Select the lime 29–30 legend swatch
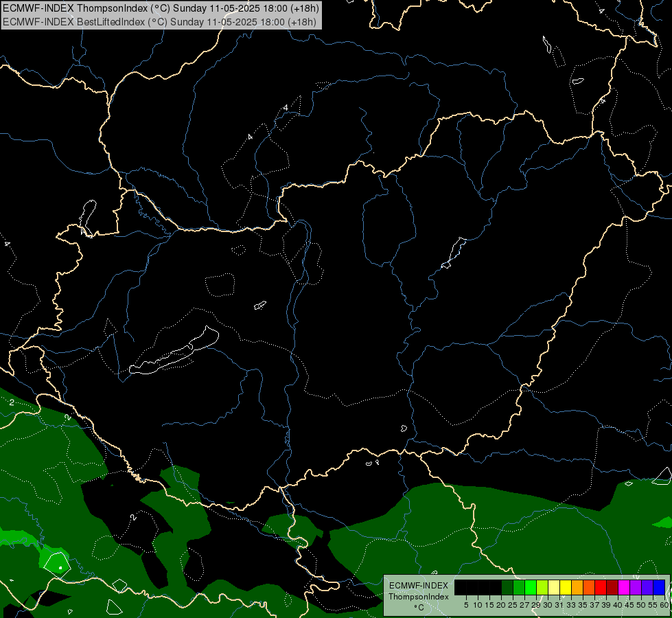This screenshot has width=672, height=618. [x=542, y=588]
